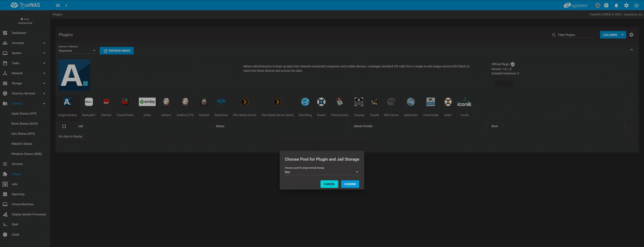
Task: Open the Guide in the sidebar
Action: (x=25, y=235)
